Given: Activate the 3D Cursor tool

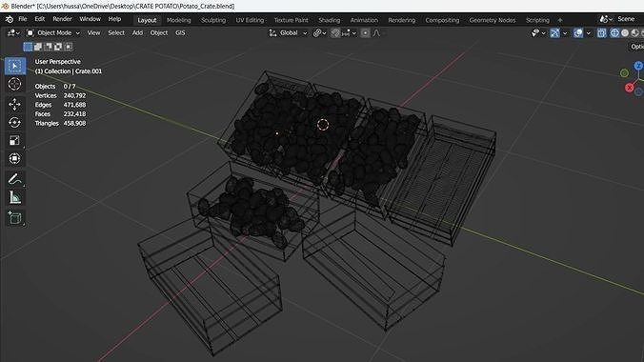Looking at the screenshot, I should [x=15, y=84].
